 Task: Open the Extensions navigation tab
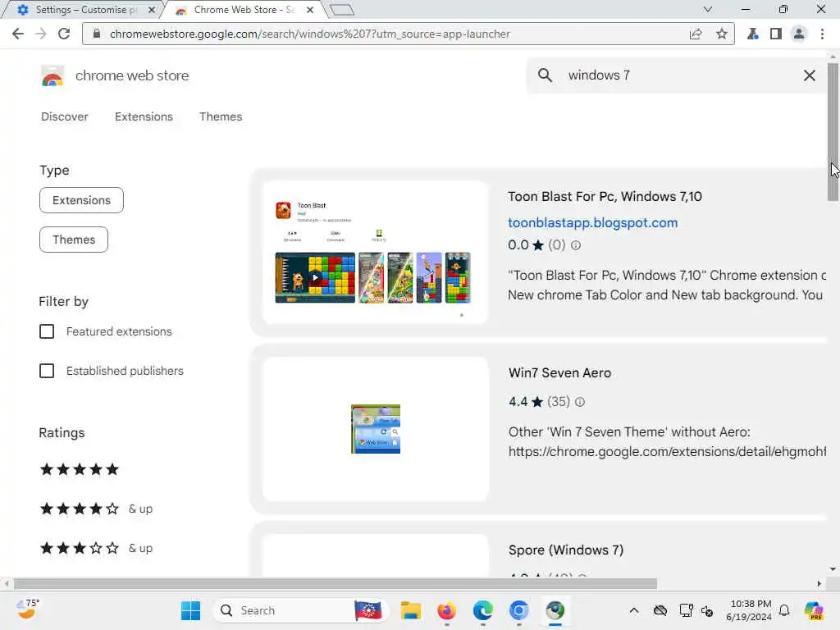[x=144, y=116]
